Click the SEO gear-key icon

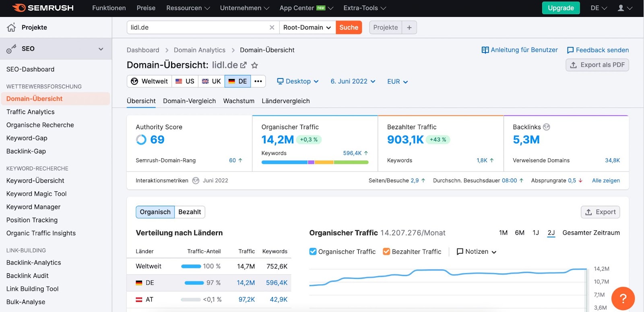pyautogui.click(x=11, y=49)
